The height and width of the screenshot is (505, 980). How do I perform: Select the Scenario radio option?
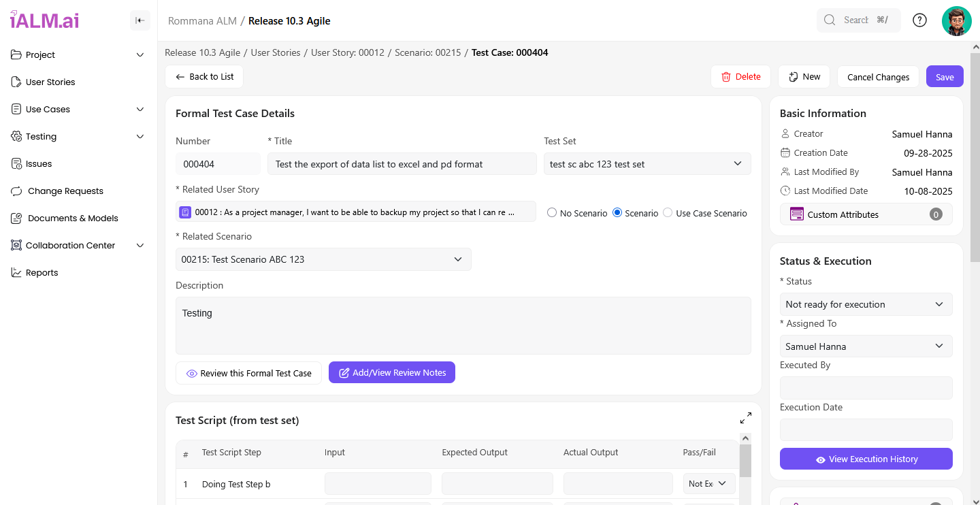point(617,213)
